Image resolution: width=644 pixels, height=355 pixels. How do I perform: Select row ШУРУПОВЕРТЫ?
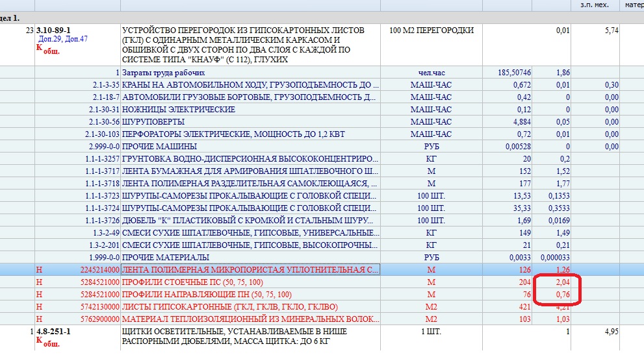322,122
